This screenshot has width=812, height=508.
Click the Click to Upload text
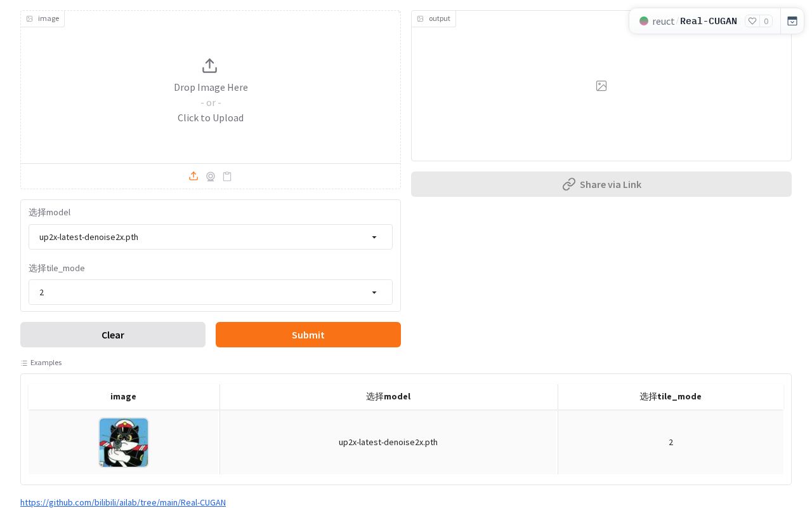[x=211, y=117]
